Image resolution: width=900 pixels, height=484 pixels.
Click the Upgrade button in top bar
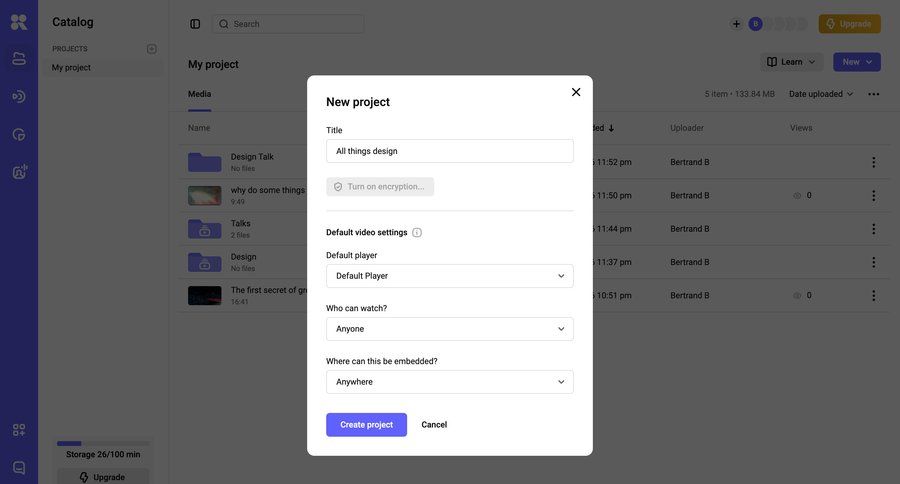pos(849,24)
